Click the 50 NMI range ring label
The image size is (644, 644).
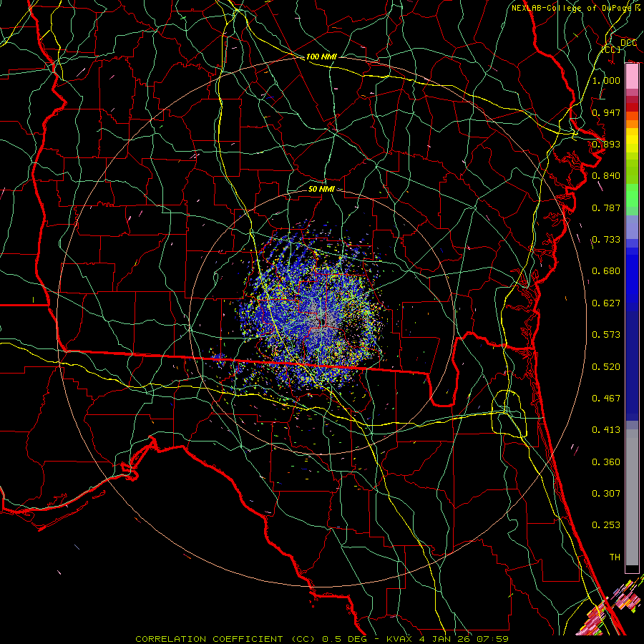(x=321, y=189)
